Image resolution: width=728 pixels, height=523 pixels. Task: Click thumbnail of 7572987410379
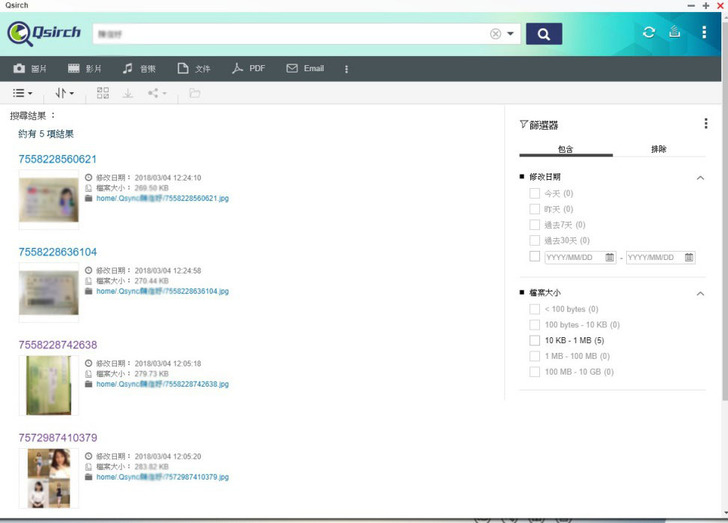(49, 478)
